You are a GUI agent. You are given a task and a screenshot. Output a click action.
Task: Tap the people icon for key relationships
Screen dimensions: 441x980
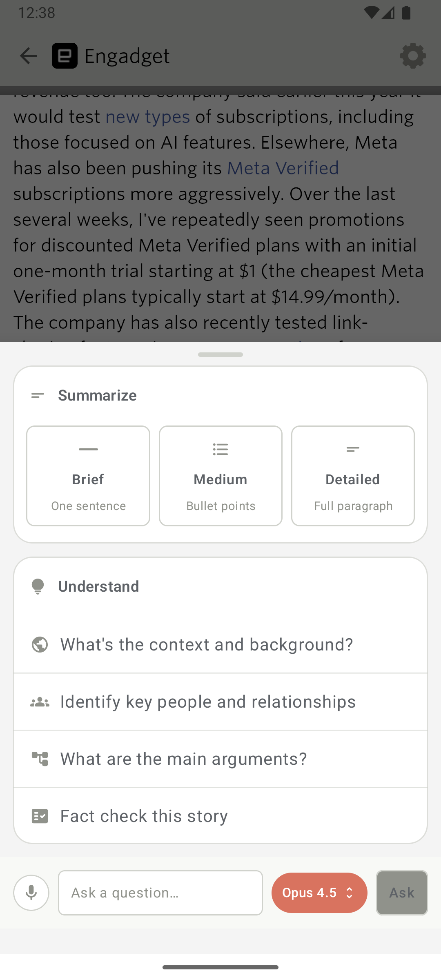[x=40, y=702]
